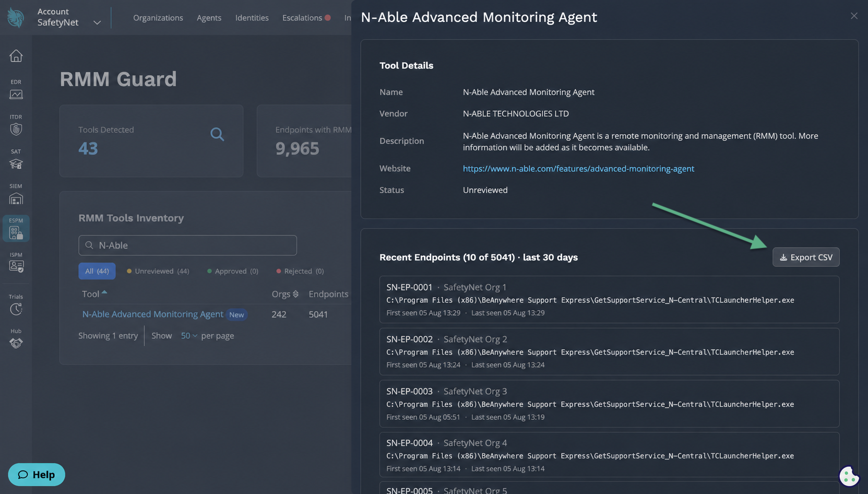This screenshot has width=868, height=494.
Task: Click the Endpoints value 5041
Action: (318, 314)
